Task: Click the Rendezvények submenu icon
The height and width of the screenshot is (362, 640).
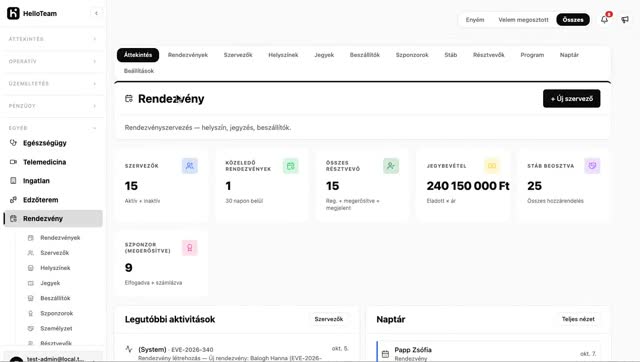Action: coord(31,238)
